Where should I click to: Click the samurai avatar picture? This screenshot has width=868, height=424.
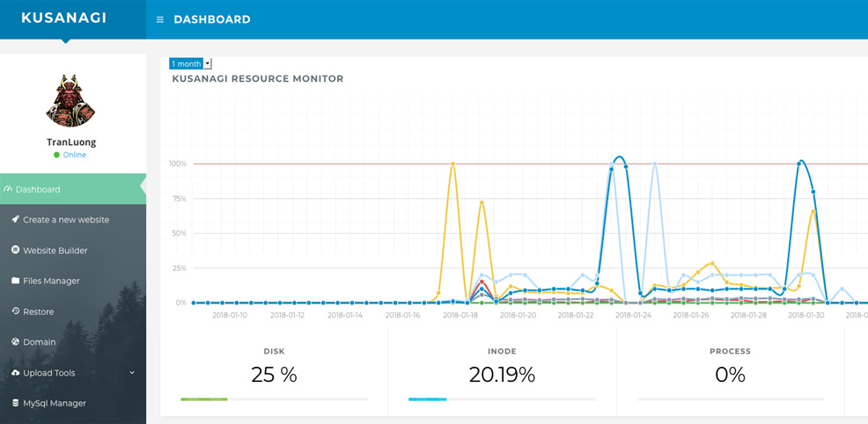[70, 101]
